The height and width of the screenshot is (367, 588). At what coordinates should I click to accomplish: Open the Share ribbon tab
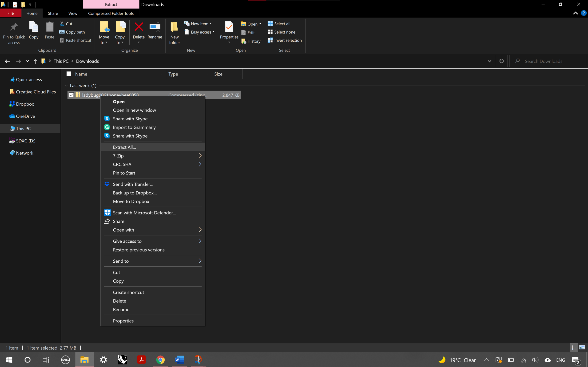[x=53, y=13]
